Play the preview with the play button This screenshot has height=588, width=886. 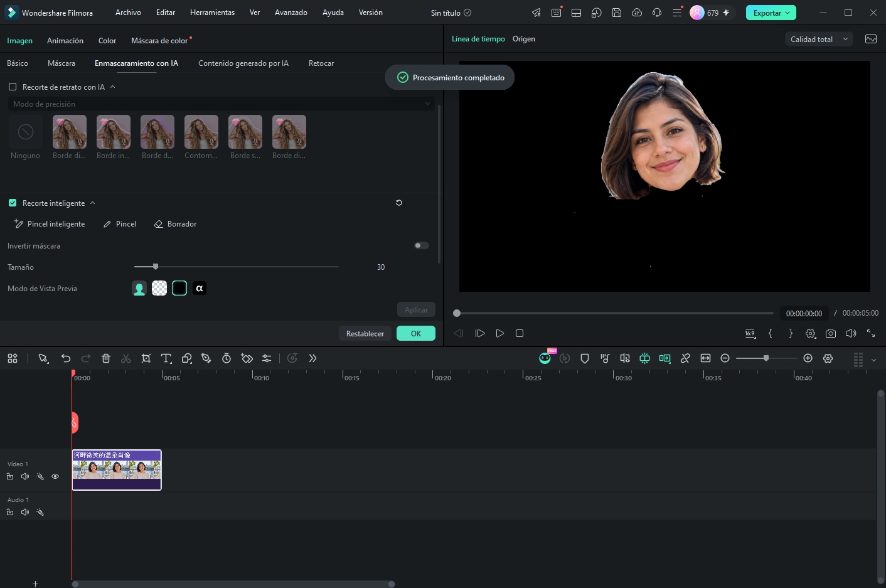click(x=500, y=333)
